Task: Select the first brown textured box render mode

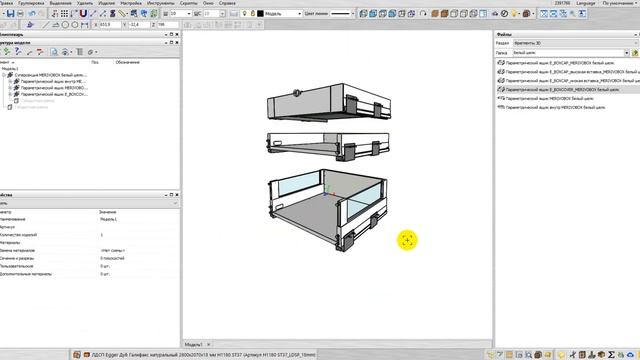Action: pos(435,13)
